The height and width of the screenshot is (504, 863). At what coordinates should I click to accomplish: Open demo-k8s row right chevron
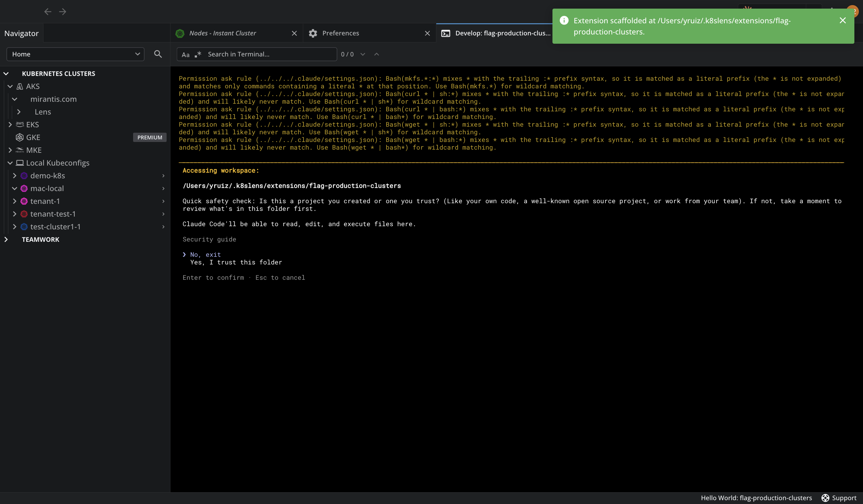(x=163, y=176)
